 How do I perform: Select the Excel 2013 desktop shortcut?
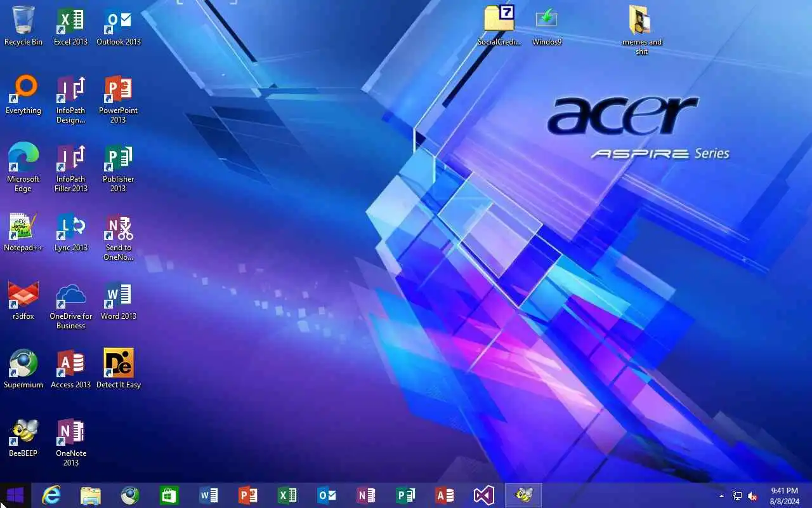(71, 26)
